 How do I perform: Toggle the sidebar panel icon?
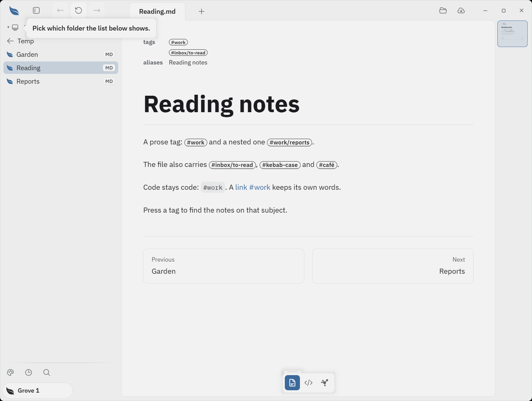coord(36,10)
